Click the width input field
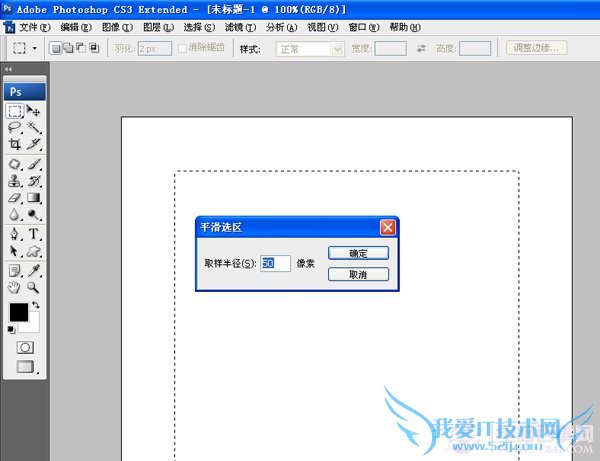The image size is (600, 461). coord(390,49)
